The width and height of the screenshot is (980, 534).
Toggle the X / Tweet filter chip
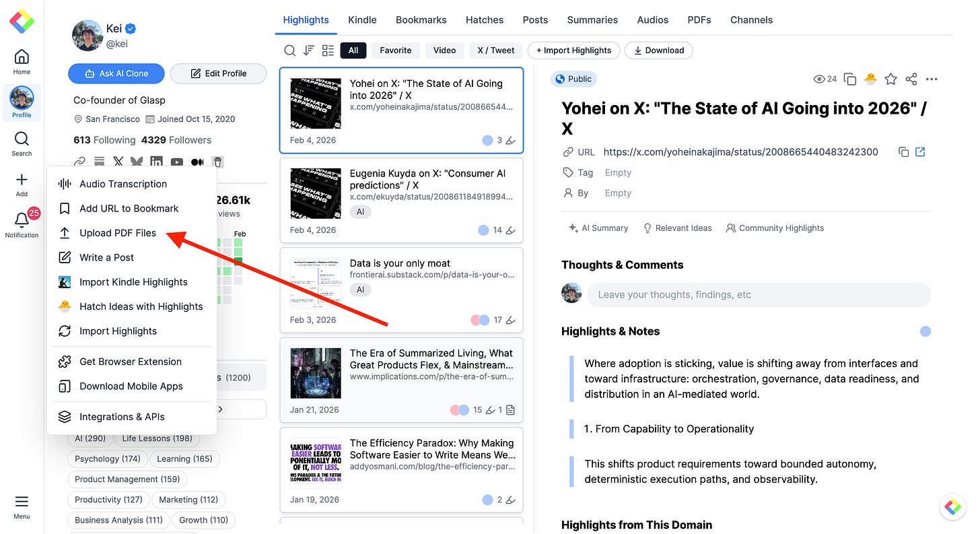(496, 51)
